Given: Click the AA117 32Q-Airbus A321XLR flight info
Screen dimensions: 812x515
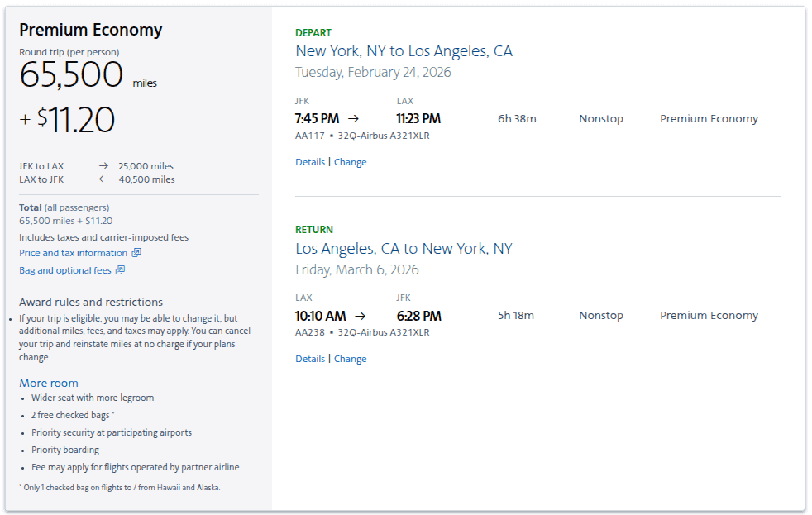Looking at the screenshot, I should coord(362,136).
